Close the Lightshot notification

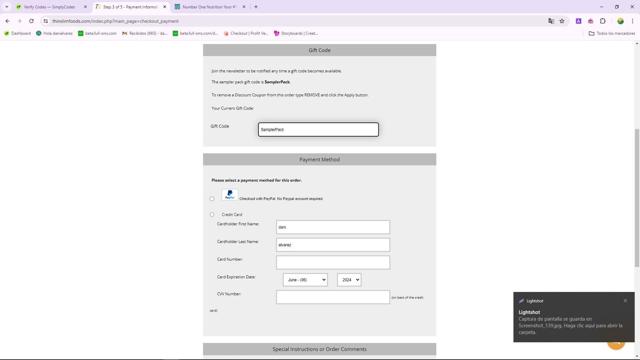click(x=625, y=300)
